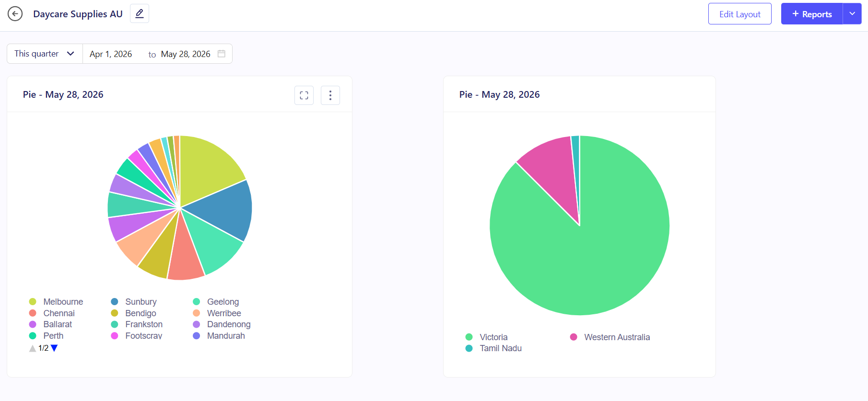Screen dimensions: 868x401
Task: Click the Daycare Supplies AU title
Action: point(78,14)
